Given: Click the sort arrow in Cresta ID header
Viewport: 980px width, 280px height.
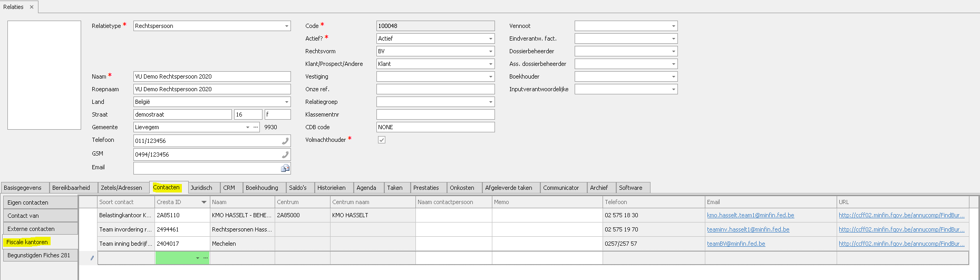Looking at the screenshot, I should 204,202.
